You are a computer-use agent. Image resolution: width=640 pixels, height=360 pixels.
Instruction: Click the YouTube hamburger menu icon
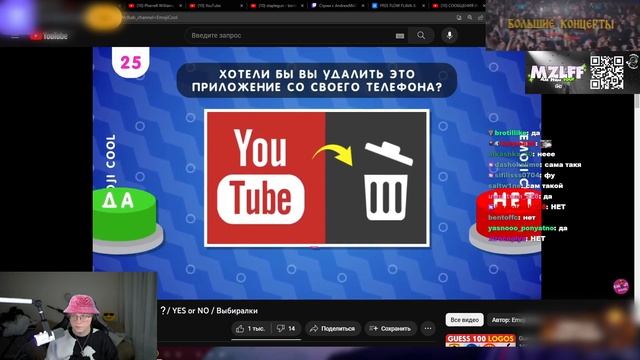pos(15,36)
